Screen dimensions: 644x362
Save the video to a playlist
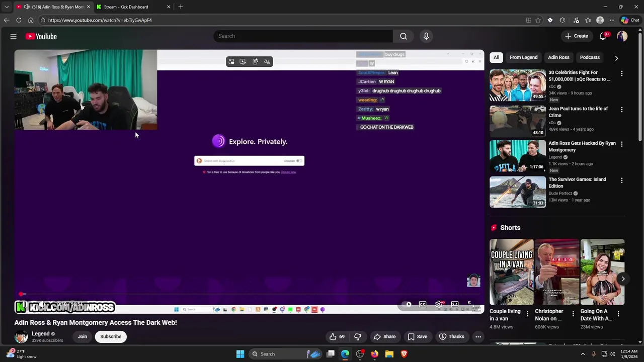point(418,337)
